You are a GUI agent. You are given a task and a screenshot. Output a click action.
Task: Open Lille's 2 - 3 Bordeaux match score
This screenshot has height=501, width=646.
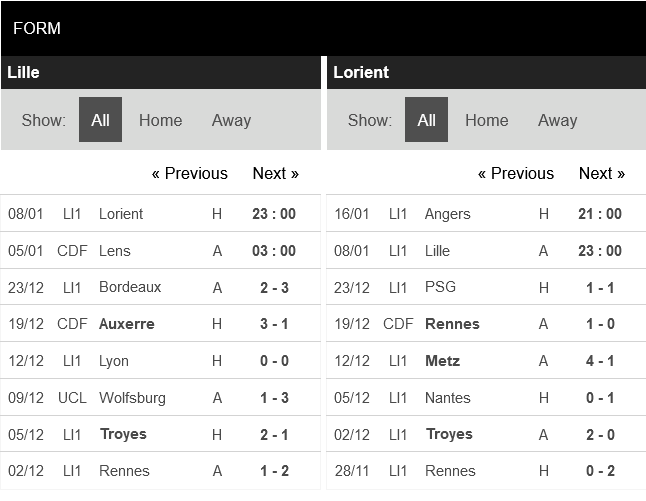pyautogui.click(x=273, y=287)
